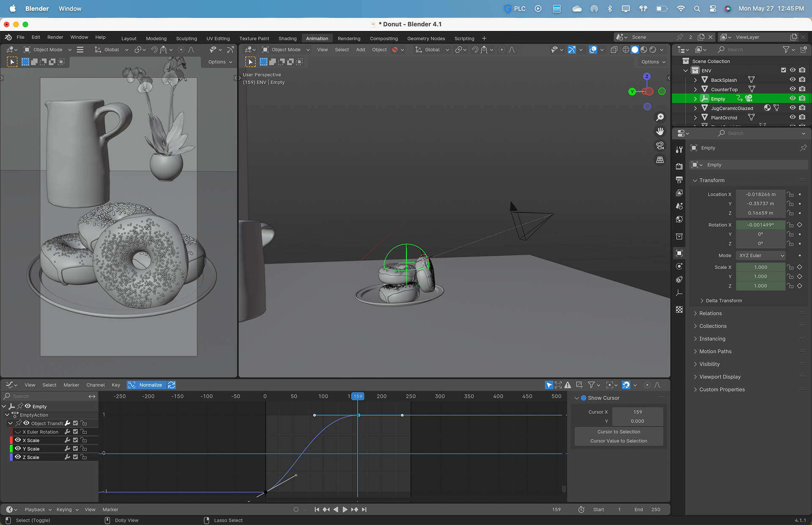Expand the JugCeramicGlazed outliner item
The width and height of the screenshot is (812, 525).
coord(695,108)
